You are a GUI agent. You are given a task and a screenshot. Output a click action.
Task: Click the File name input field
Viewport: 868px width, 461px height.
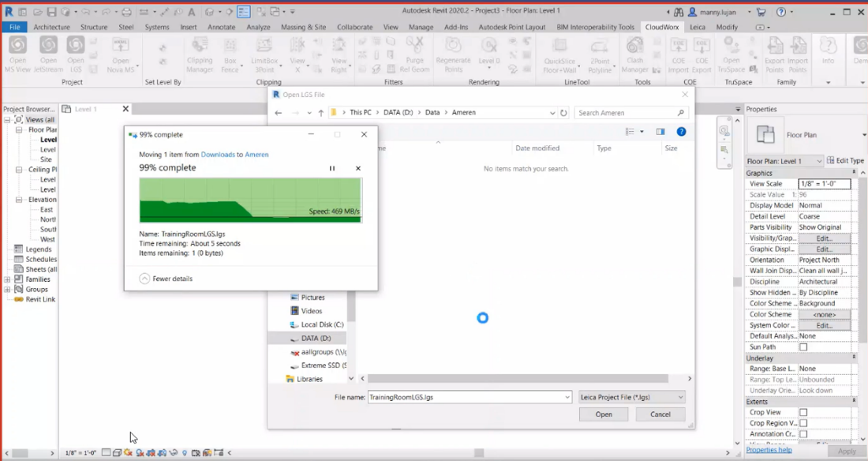470,397
